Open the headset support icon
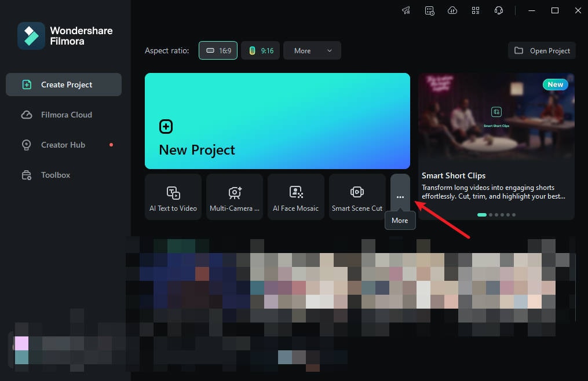 pyautogui.click(x=499, y=10)
